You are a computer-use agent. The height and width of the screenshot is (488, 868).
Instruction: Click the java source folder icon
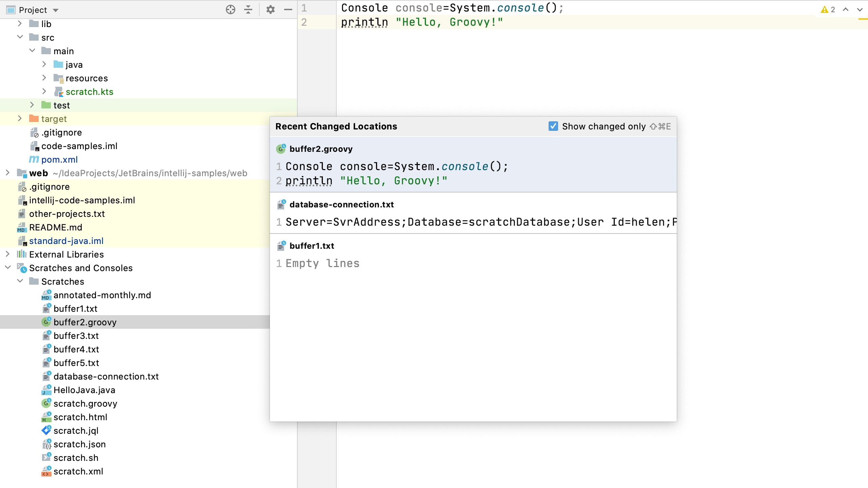click(x=58, y=64)
